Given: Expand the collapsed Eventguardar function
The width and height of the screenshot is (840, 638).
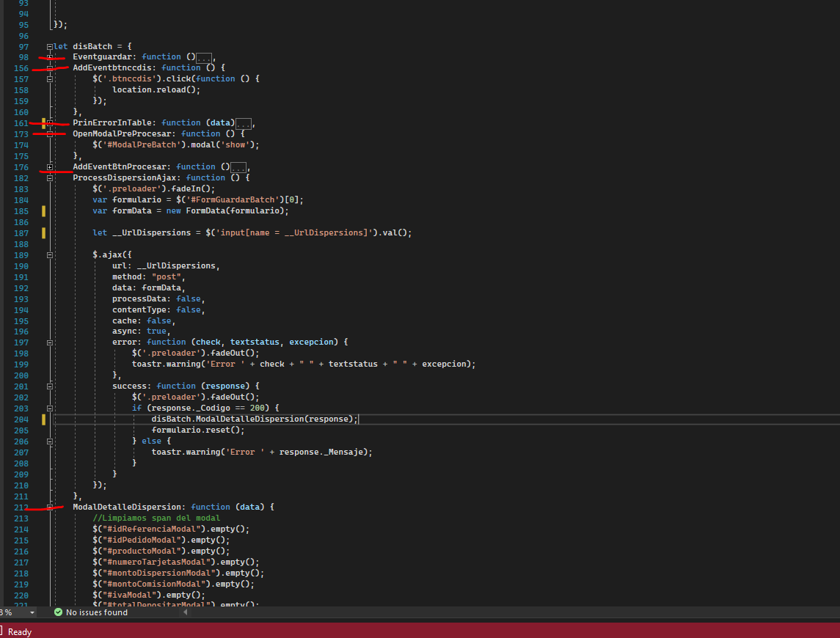Looking at the screenshot, I should pyautogui.click(x=50, y=57).
